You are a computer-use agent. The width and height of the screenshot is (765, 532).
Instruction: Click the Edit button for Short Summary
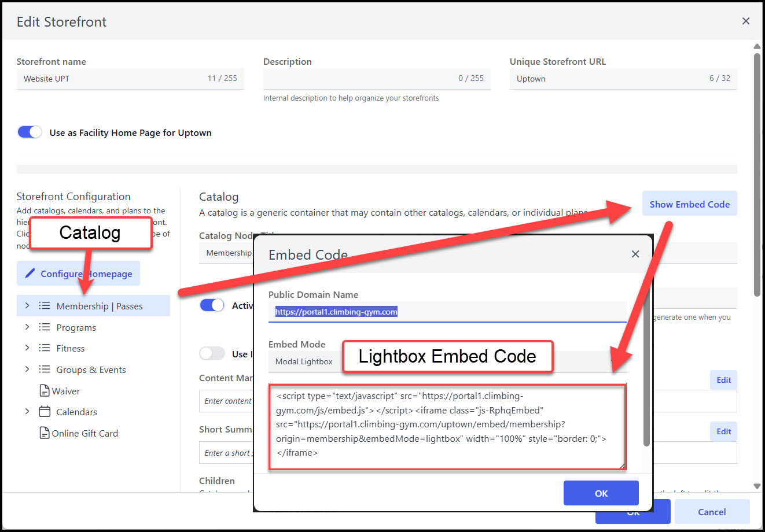pos(723,431)
